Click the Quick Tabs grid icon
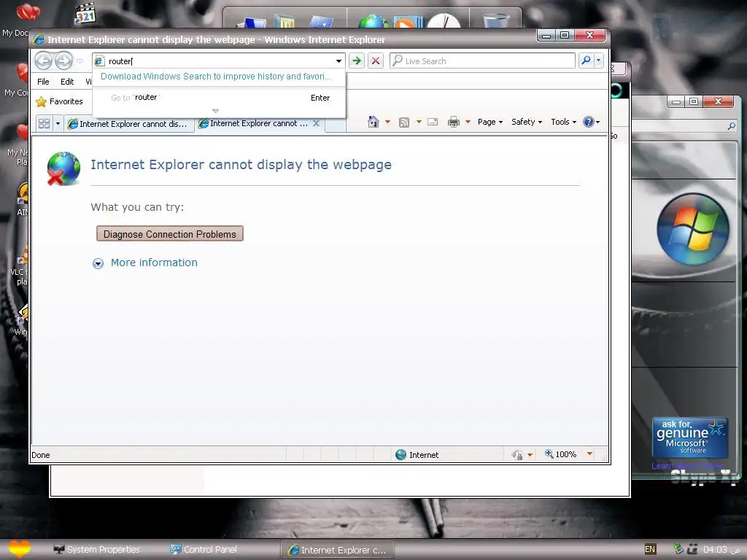This screenshot has width=747, height=560. (44, 123)
